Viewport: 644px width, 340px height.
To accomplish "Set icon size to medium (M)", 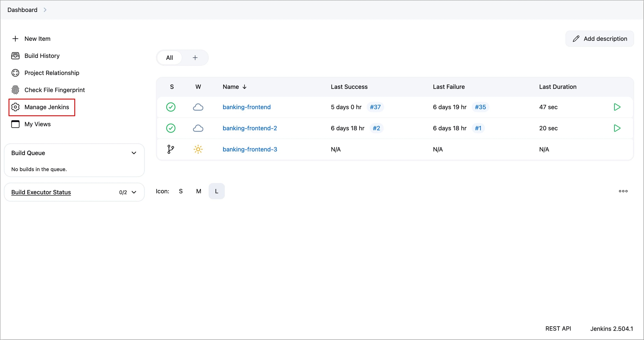I will (198, 191).
